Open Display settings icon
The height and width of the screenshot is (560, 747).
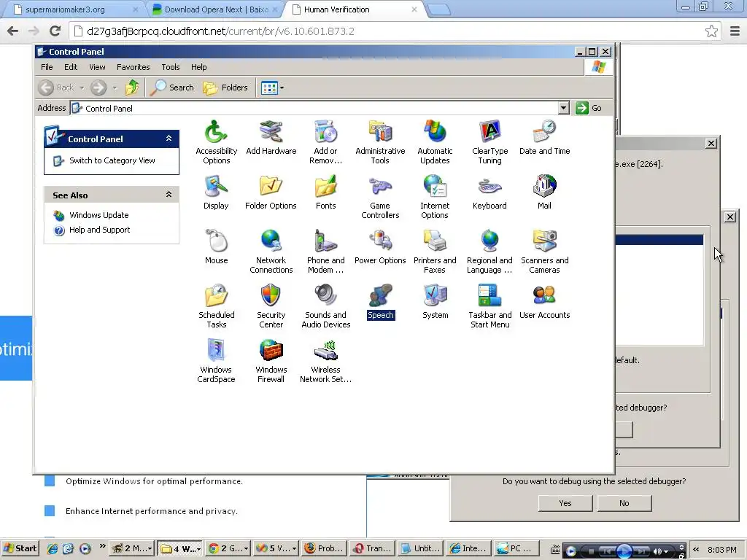click(216, 192)
